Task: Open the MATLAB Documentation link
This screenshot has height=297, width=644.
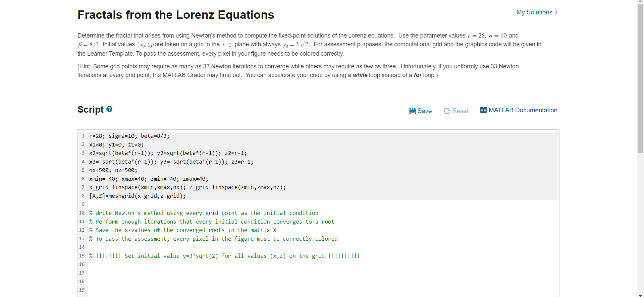Action: point(523,110)
